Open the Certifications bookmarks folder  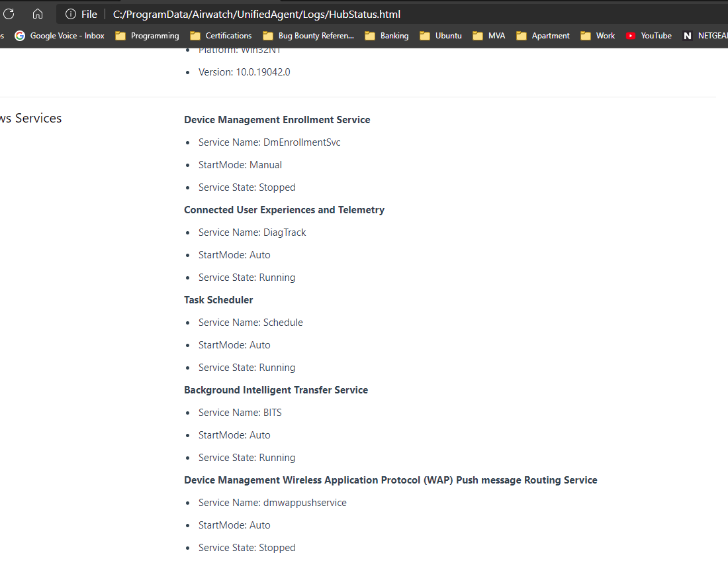coord(221,36)
